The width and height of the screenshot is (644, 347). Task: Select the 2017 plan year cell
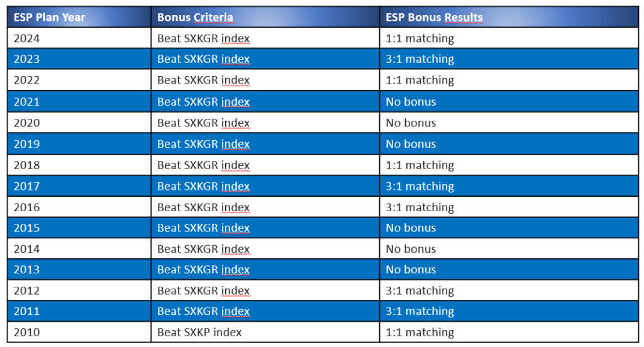pyautogui.click(x=27, y=186)
